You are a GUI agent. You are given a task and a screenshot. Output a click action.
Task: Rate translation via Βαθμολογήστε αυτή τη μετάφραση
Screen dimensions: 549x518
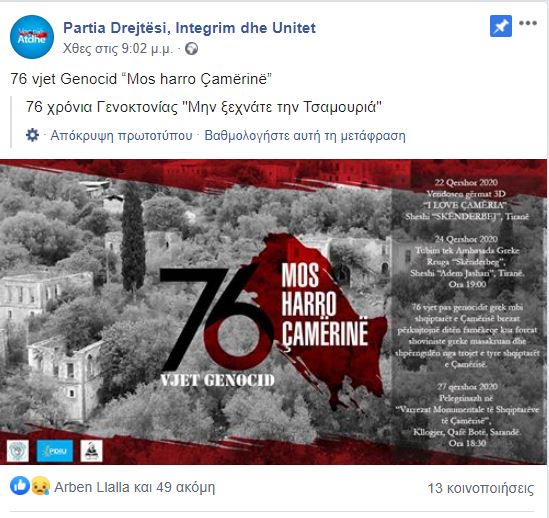(305, 136)
